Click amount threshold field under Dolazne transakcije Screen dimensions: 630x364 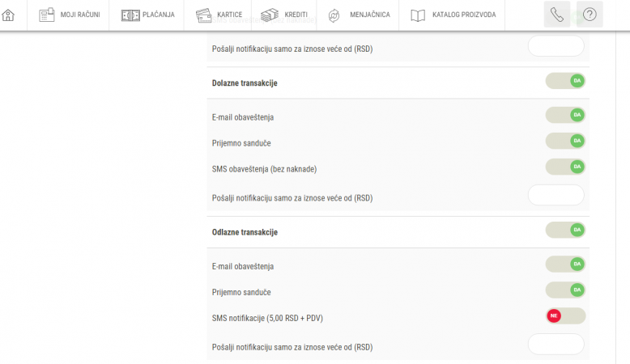pos(556,195)
